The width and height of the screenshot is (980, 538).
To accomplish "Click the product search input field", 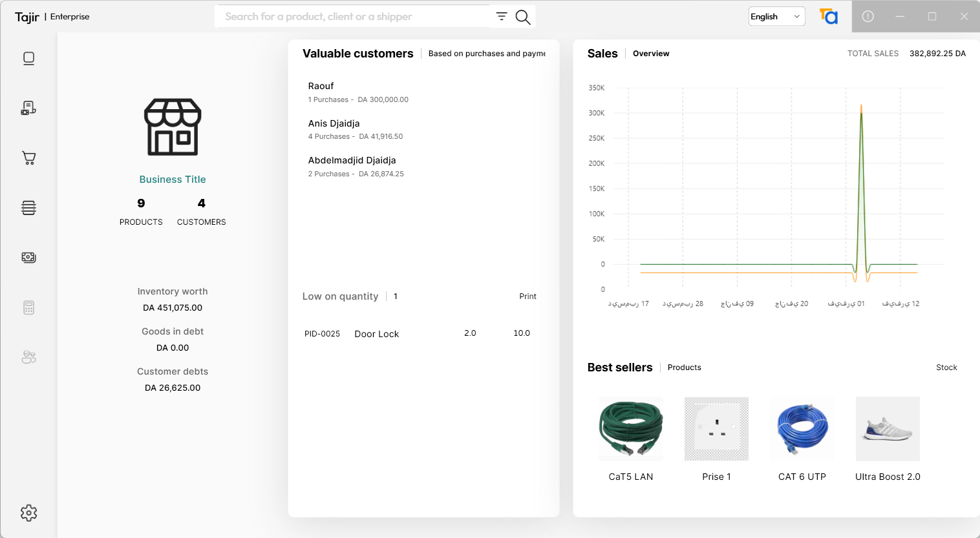I will point(352,17).
